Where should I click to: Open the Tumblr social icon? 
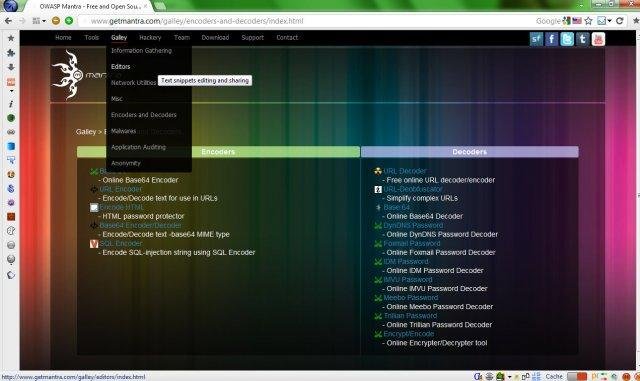[582, 39]
